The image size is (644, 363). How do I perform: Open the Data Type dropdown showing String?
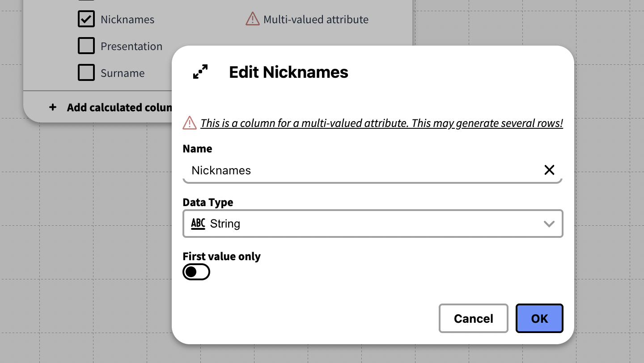372,224
